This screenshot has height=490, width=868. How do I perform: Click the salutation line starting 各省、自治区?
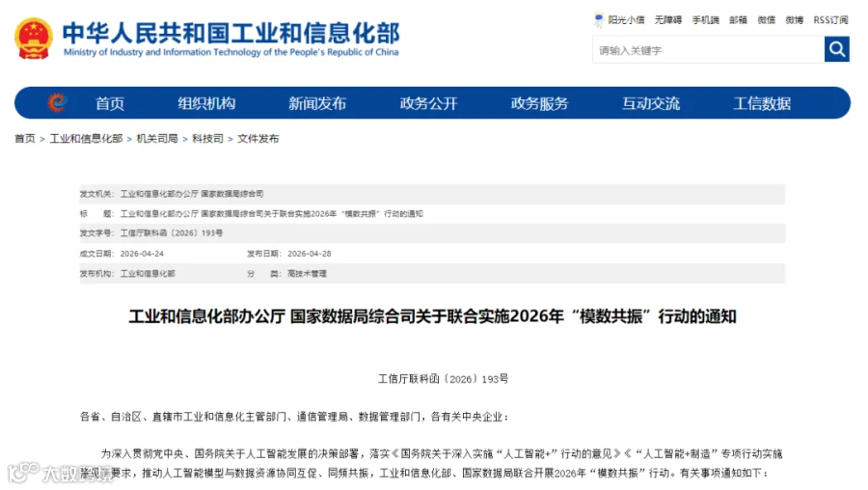coord(294,417)
